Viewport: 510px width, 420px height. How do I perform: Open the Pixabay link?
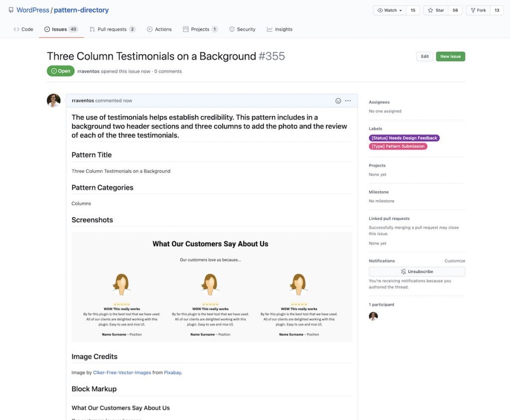point(172,373)
